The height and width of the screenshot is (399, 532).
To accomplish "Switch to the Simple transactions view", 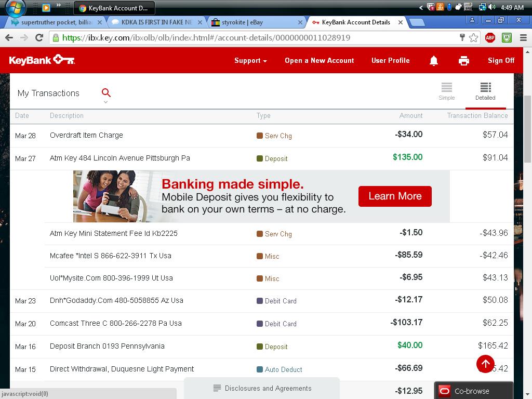I will [446, 91].
